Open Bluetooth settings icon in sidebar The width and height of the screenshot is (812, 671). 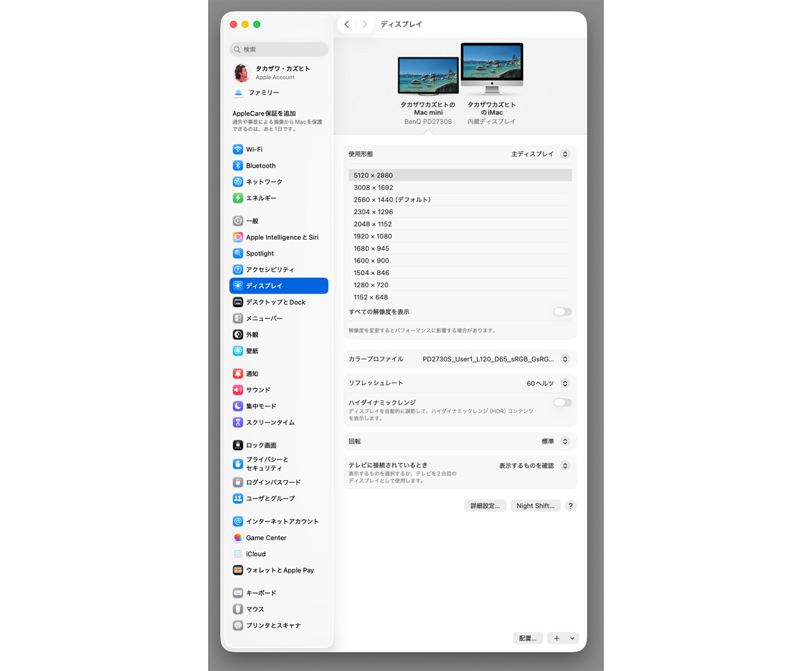(x=238, y=166)
